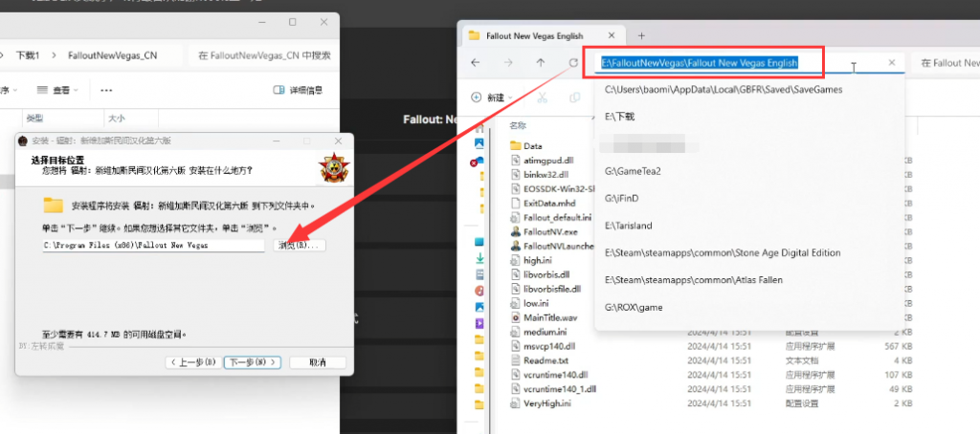Click the FalloutNewVegas_CN breadcrumb segment

pyautogui.click(x=113, y=55)
